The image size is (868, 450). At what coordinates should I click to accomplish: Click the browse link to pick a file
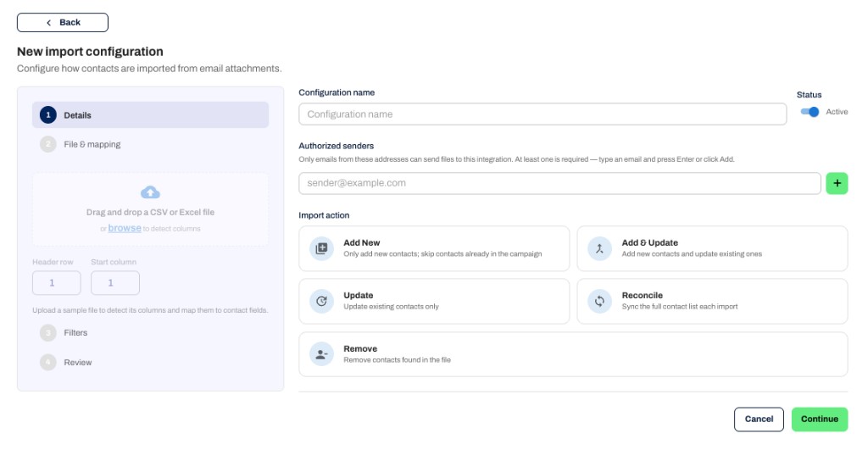[x=125, y=228]
